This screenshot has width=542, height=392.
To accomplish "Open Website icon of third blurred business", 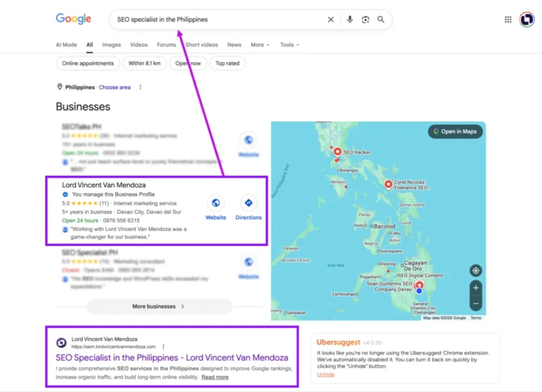I will pyautogui.click(x=248, y=262).
